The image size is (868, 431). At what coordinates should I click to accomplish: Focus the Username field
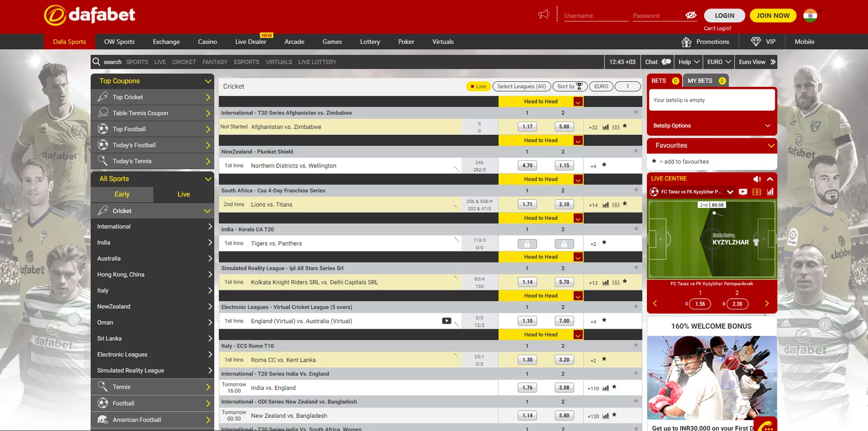point(596,15)
